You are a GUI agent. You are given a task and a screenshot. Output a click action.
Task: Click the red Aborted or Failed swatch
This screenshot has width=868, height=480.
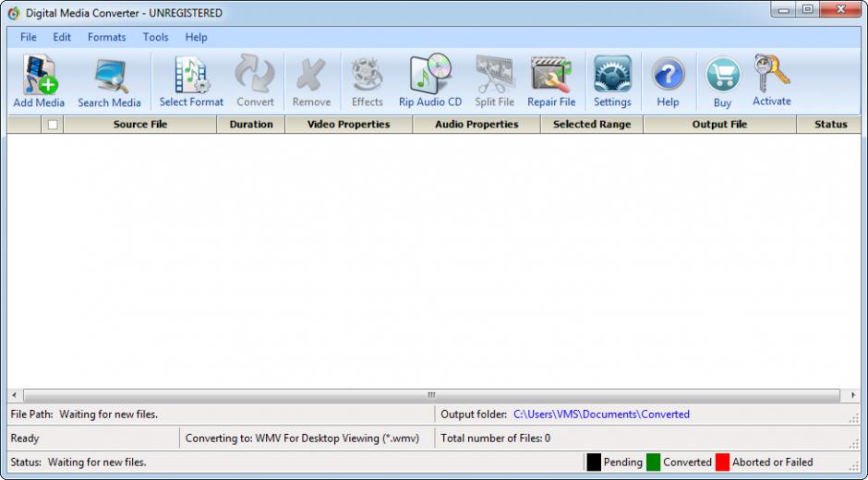722,462
